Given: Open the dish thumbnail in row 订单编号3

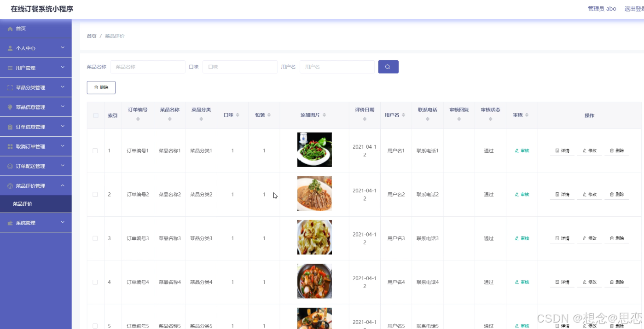Looking at the screenshot, I should tap(314, 237).
